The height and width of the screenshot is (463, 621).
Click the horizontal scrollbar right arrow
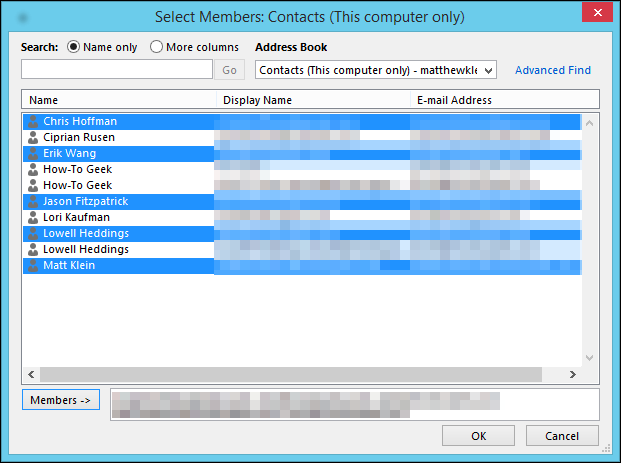click(572, 374)
